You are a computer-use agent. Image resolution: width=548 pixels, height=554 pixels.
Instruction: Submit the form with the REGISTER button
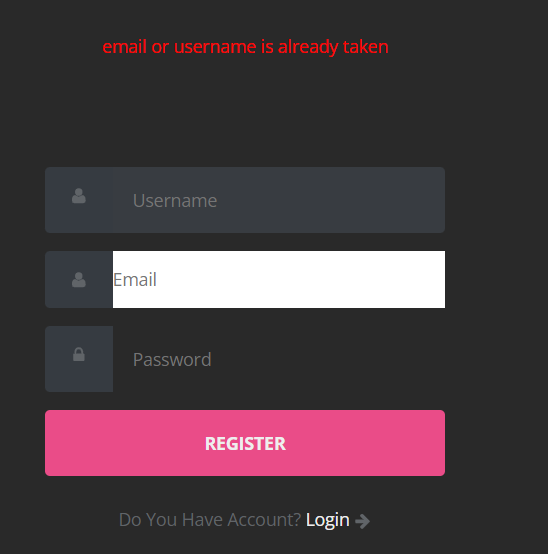point(245,443)
